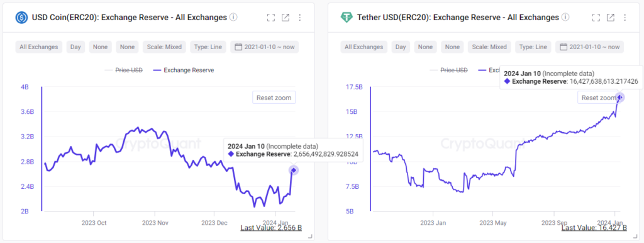Click Reset zoom on Tether chart
Screen dimensions: 644x243
(x=599, y=98)
